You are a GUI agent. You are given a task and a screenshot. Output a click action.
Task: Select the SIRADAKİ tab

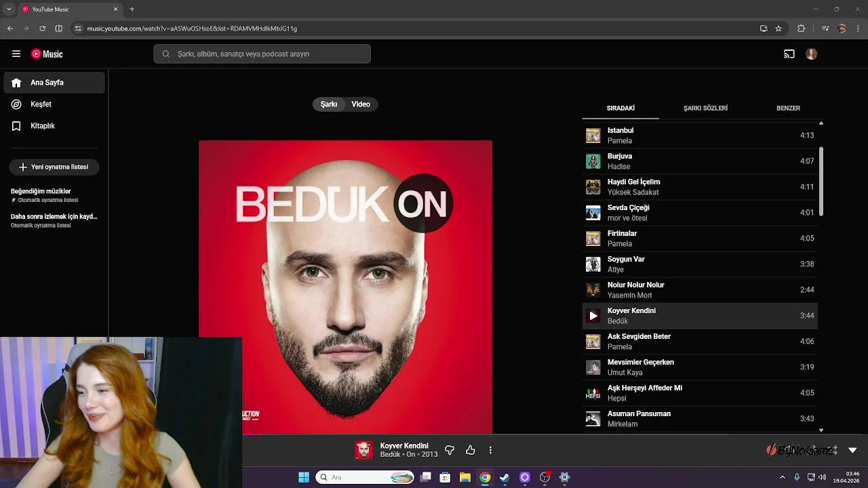pyautogui.click(x=620, y=108)
